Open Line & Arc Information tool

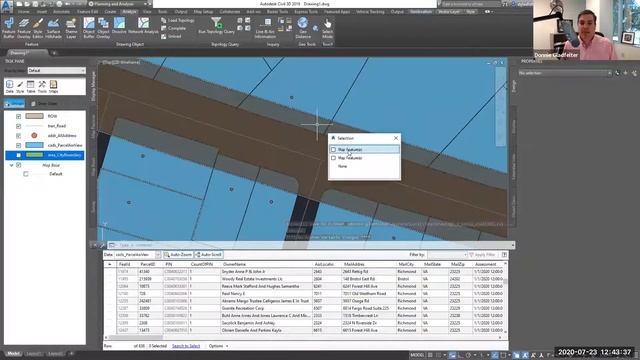265,28
